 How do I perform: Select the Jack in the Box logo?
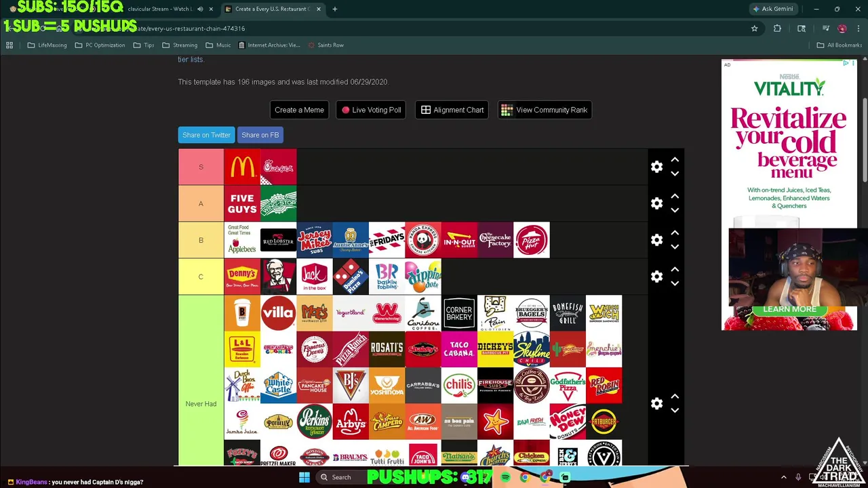[x=315, y=277]
